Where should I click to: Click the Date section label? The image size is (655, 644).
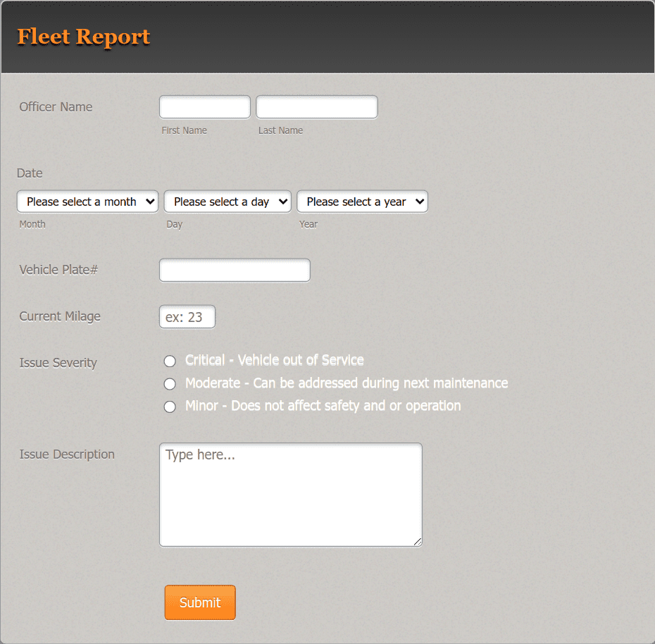(30, 173)
